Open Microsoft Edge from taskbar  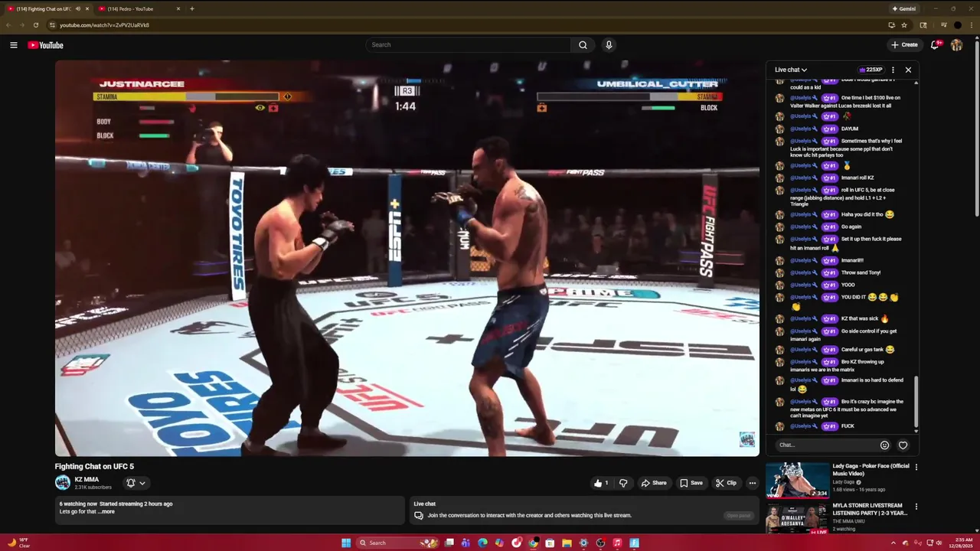click(482, 543)
